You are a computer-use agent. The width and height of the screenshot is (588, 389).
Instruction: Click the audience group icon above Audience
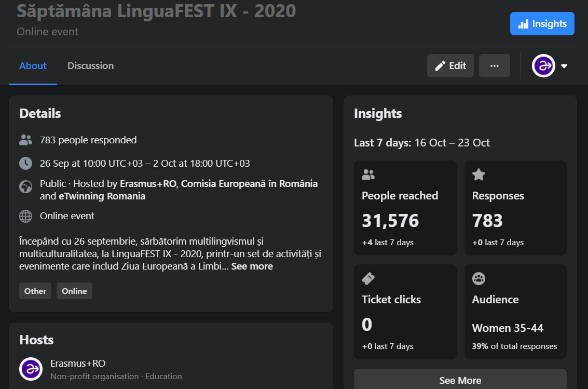pyautogui.click(x=478, y=279)
